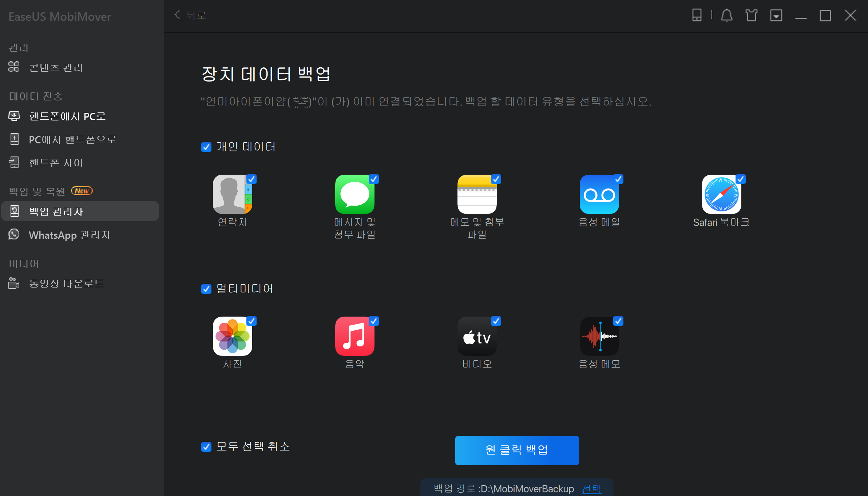This screenshot has height=496, width=868.
Task: Click 선택 to change backup path
Action: [x=591, y=489]
